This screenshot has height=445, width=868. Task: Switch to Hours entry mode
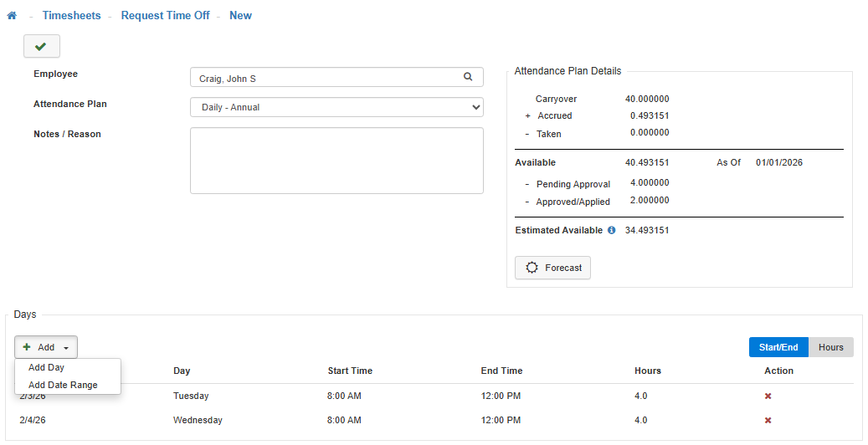(830, 347)
